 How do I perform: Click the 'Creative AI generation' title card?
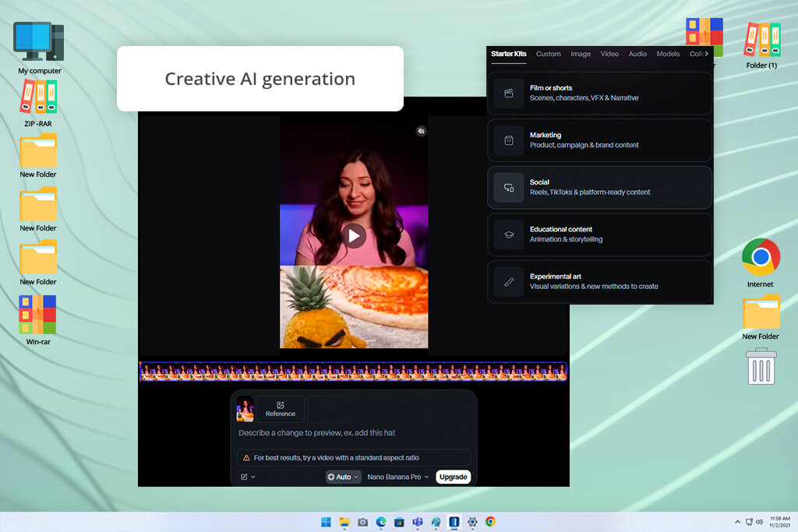pos(260,79)
